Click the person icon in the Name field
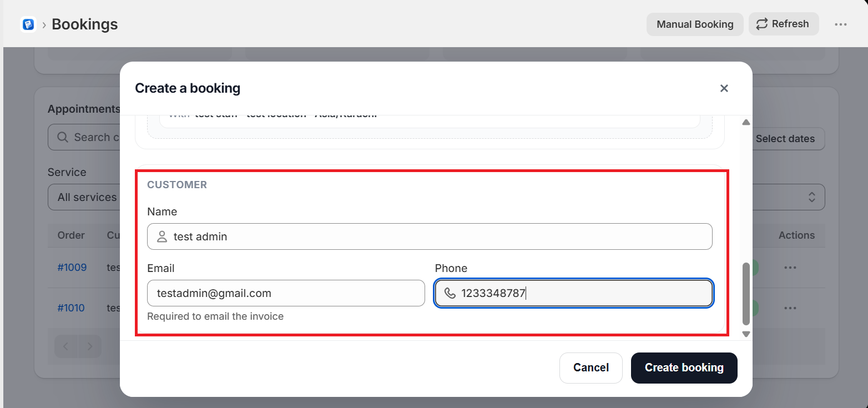 (162, 236)
